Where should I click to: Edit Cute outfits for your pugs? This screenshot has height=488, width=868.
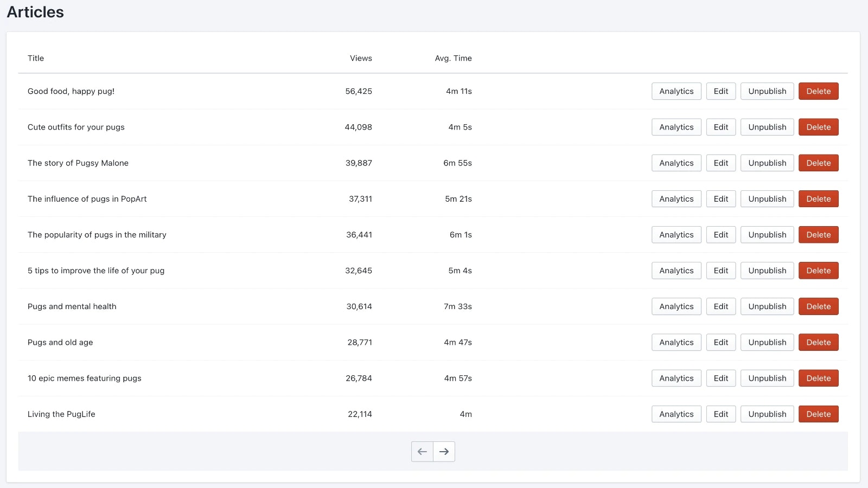tap(721, 127)
